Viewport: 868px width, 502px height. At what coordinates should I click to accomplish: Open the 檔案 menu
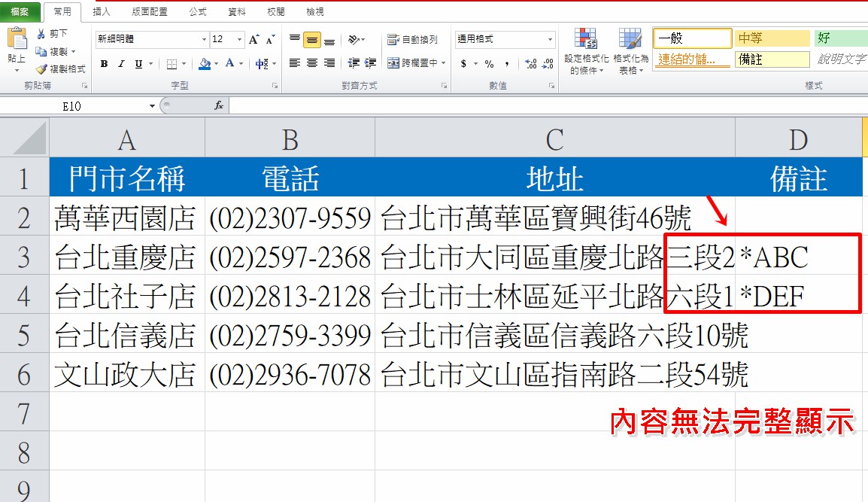(20, 11)
